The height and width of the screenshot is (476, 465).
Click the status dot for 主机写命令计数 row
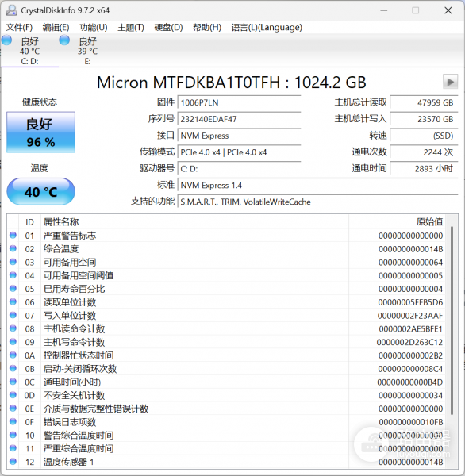coord(13,342)
